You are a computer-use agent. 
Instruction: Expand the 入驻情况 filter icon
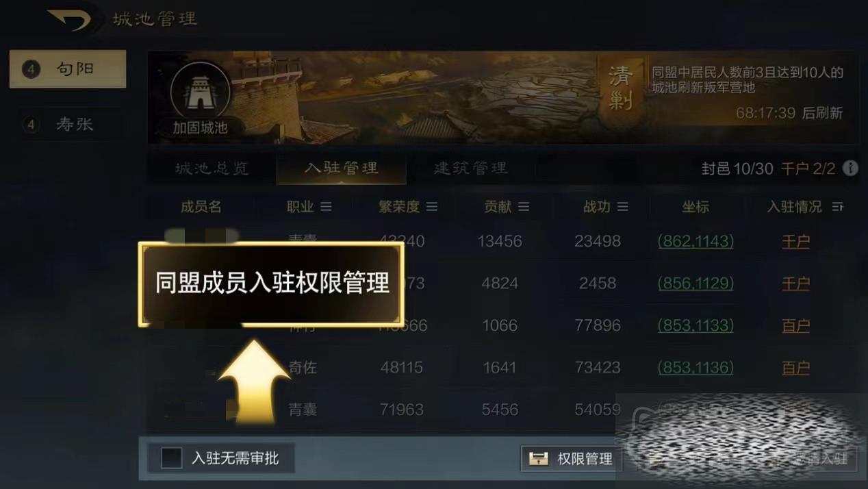pos(837,206)
